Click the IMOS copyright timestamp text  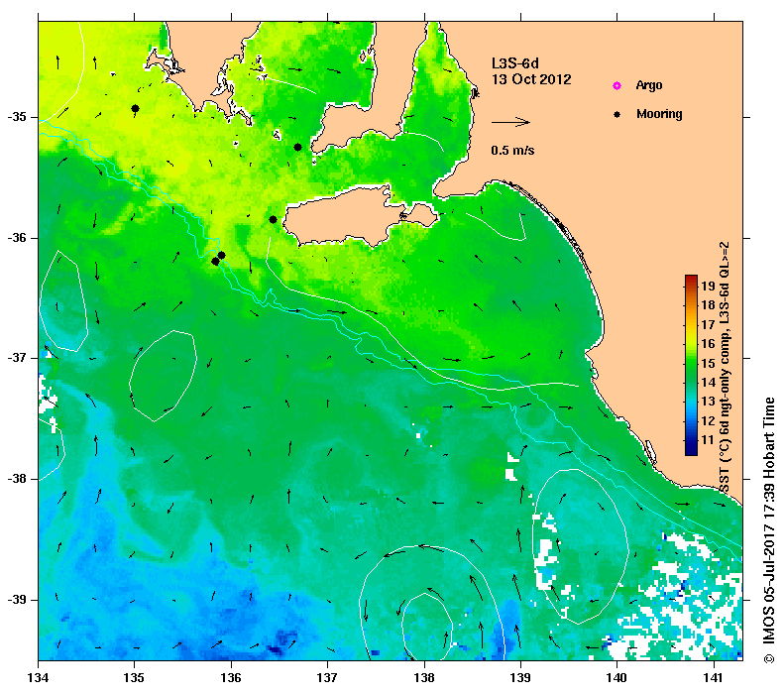tap(768, 530)
